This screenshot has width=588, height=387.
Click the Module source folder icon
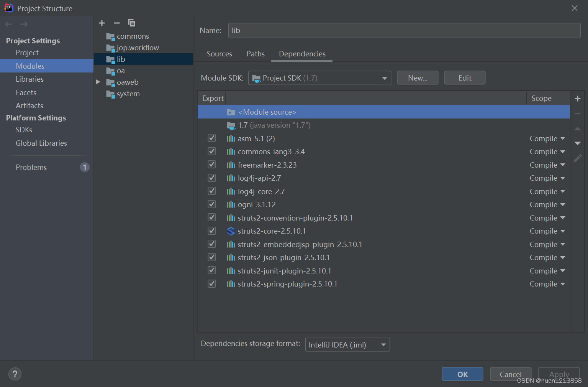coord(231,112)
